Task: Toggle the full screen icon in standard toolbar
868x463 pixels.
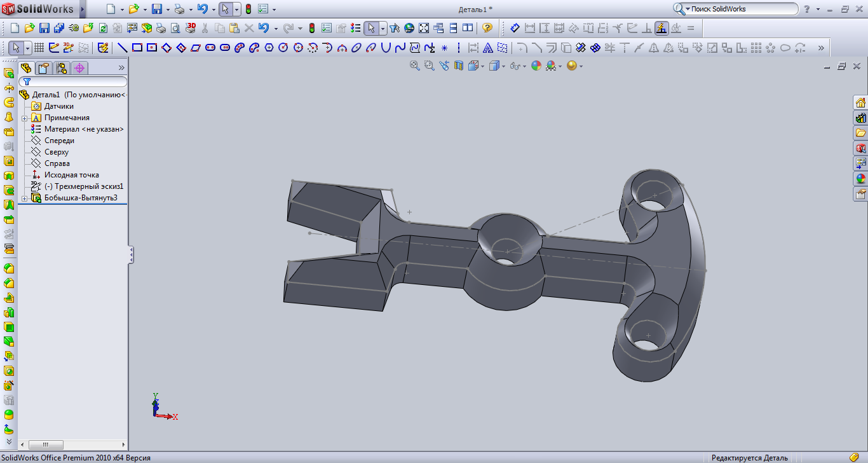Action: pos(424,28)
